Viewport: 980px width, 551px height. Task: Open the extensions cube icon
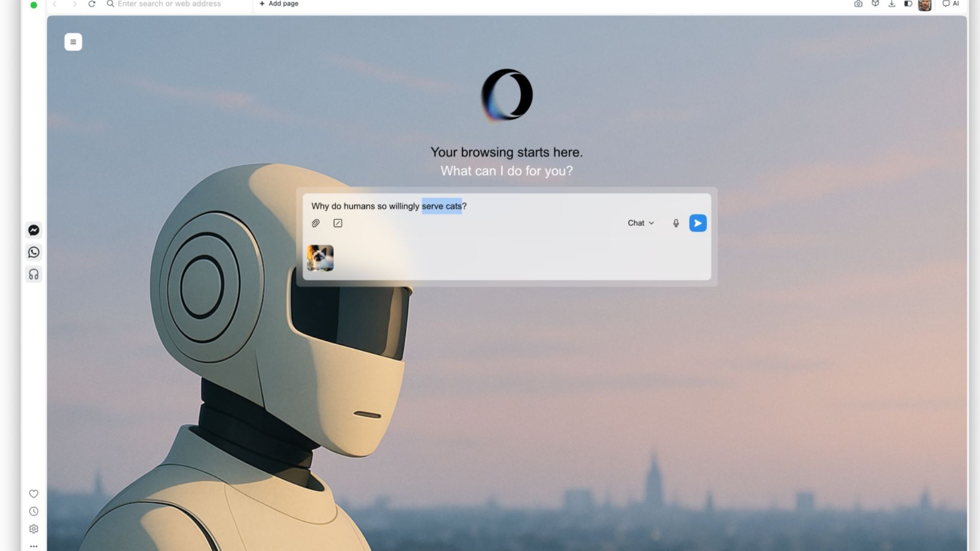(x=875, y=4)
